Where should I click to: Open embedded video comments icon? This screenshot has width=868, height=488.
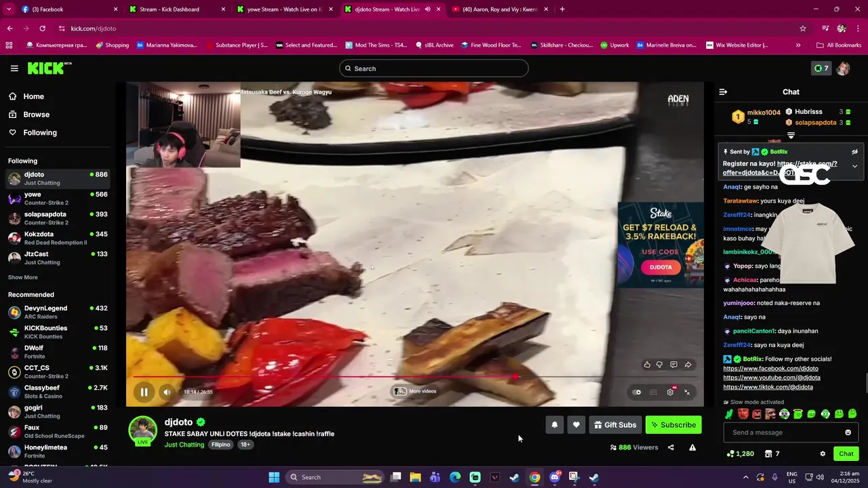(673, 365)
